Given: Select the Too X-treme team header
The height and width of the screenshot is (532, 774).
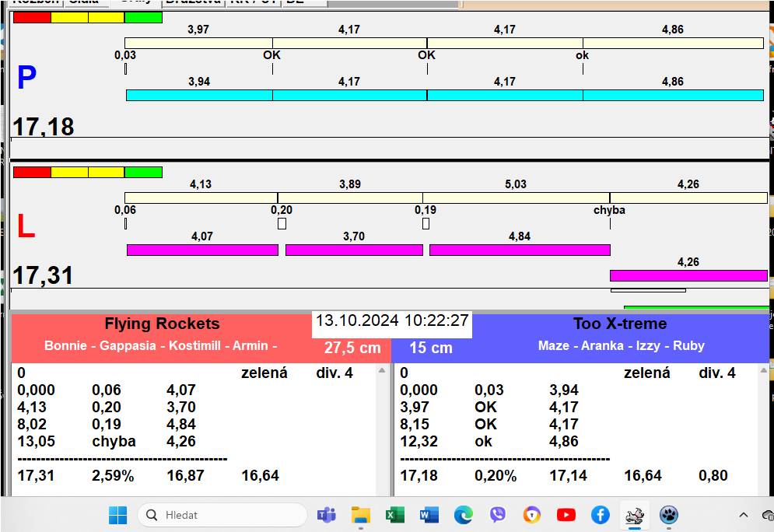Looking at the screenshot, I should pos(619,324).
